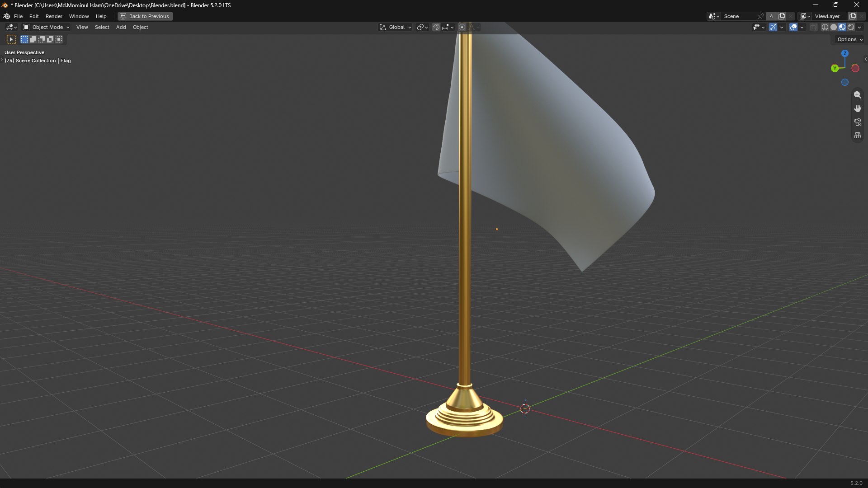This screenshot has height=488, width=868.
Task: Create a new scene with copy icon
Action: [x=782, y=16]
